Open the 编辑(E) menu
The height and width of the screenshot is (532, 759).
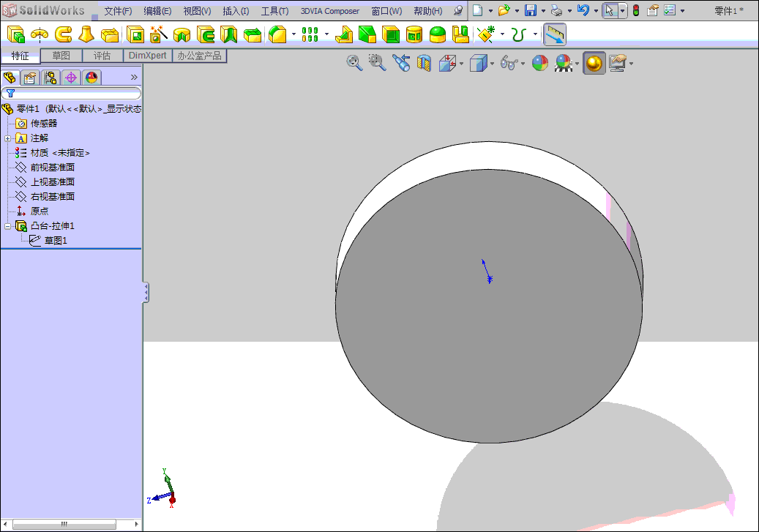pos(157,11)
